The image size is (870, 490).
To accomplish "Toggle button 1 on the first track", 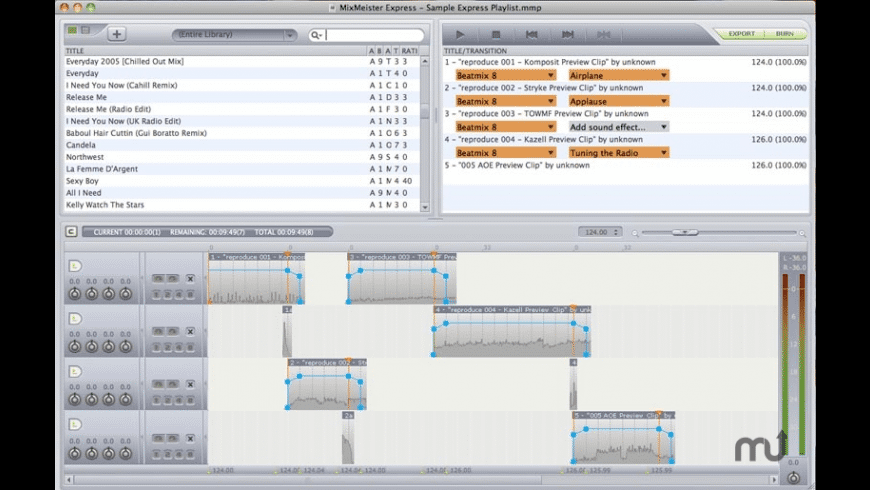I will 156,295.
